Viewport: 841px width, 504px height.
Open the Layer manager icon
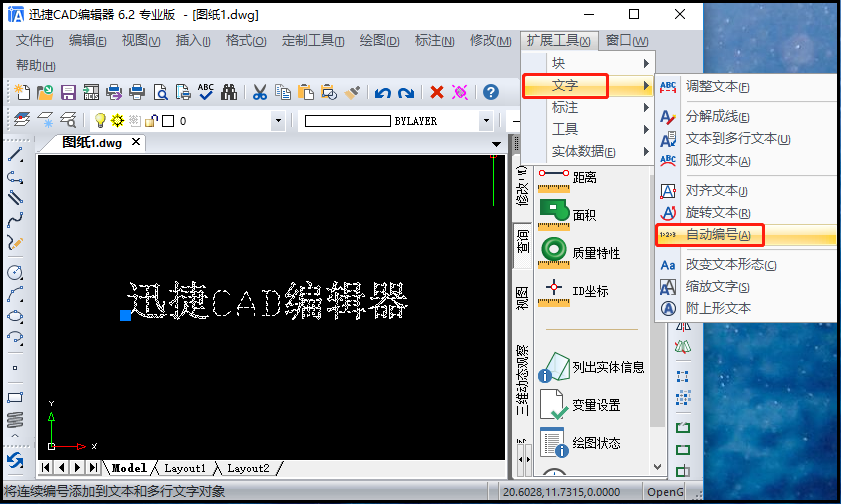(x=22, y=120)
